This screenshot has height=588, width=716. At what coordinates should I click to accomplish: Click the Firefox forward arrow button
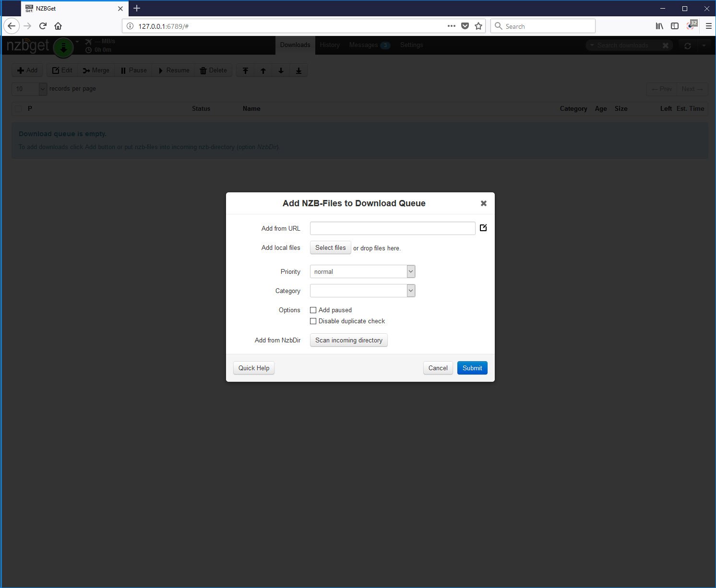click(x=27, y=26)
